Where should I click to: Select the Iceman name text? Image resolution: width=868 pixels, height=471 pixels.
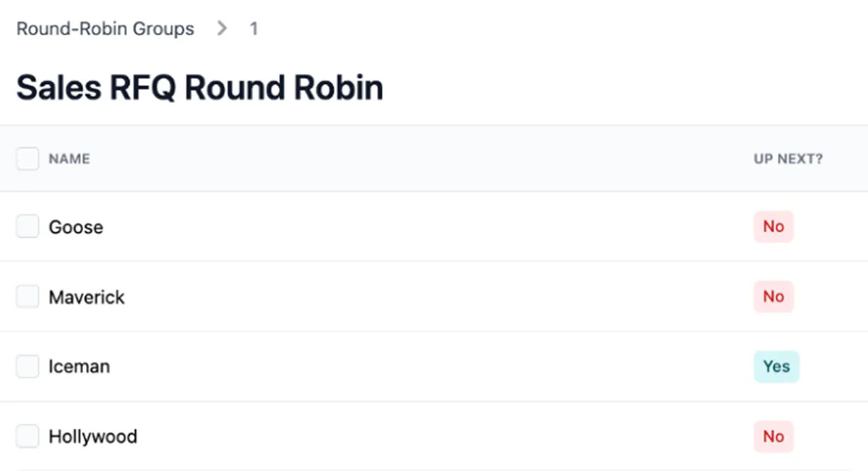click(x=78, y=366)
